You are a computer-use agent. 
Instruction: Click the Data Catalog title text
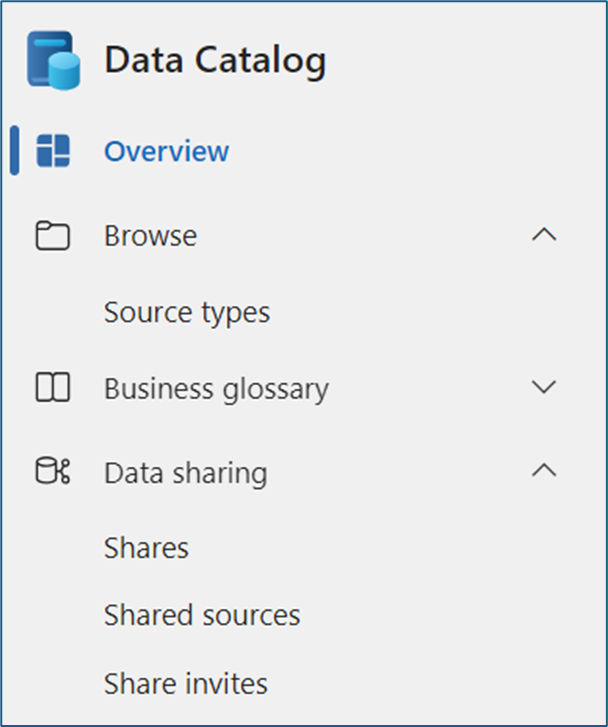tap(215, 61)
